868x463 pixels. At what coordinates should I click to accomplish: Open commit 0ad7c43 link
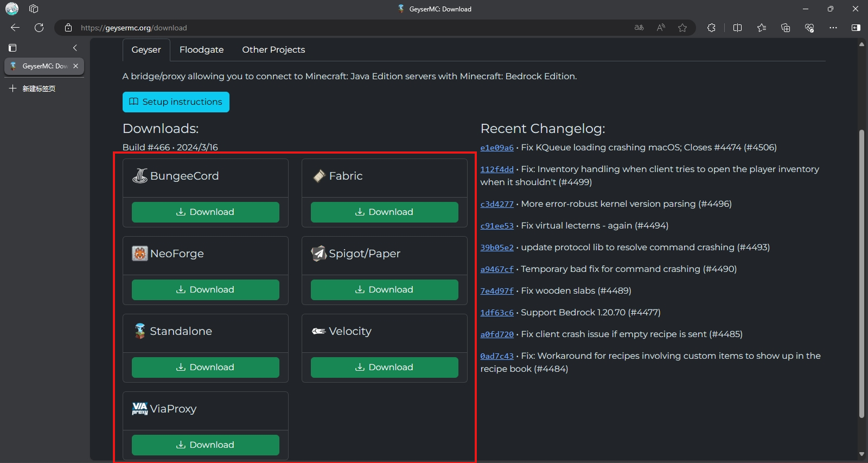[x=497, y=356]
